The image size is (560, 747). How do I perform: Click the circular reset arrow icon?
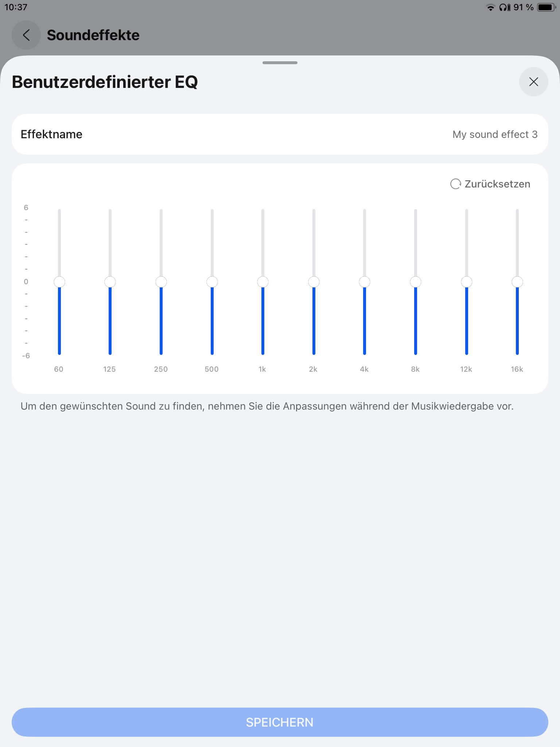(x=455, y=184)
